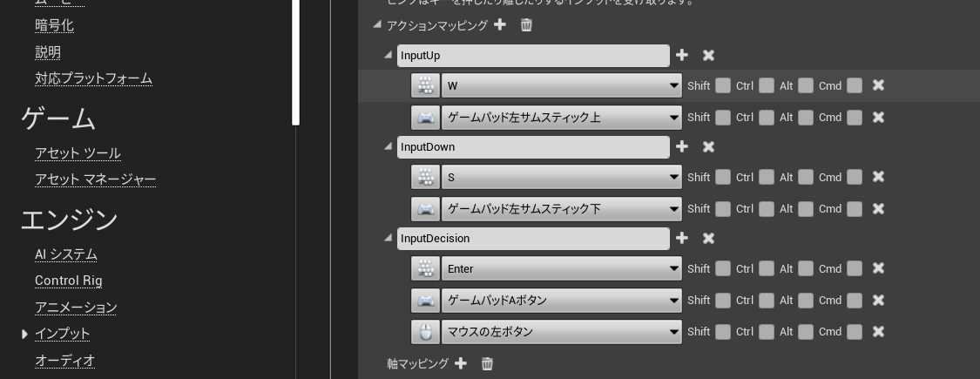Toggle Cmd for マウスの左ボタン binding
Viewport: 980px width, 379px height.
pyautogui.click(x=855, y=331)
